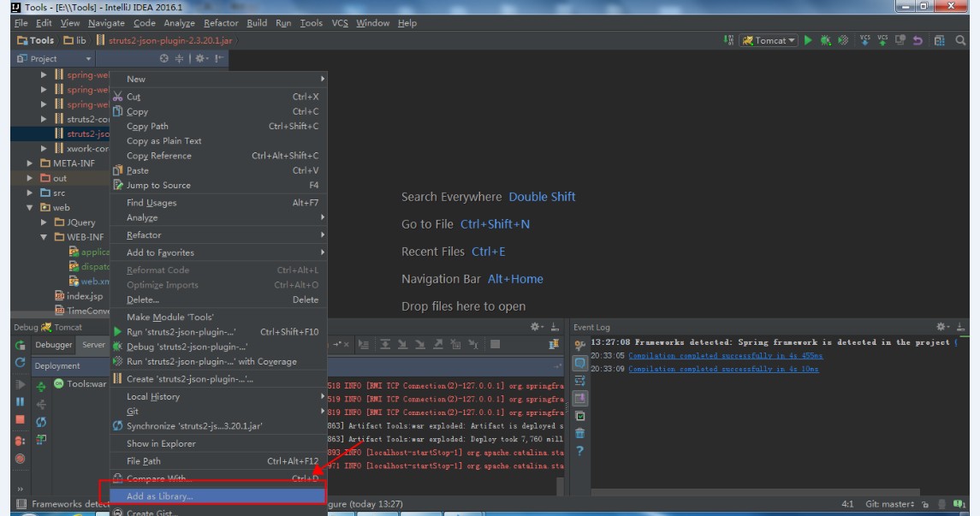Hide the Project panel with pin icon
This screenshot has width=980, height=516.
219,58
